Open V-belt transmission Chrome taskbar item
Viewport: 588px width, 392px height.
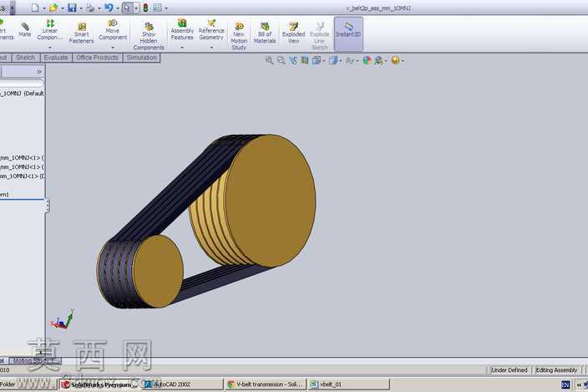point(266,384)
